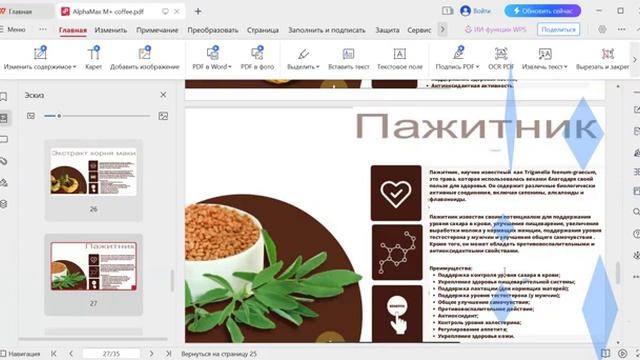Open ИИ функции WPS
The width and height of the screenshot is (640, 360).
pos(495,29)
